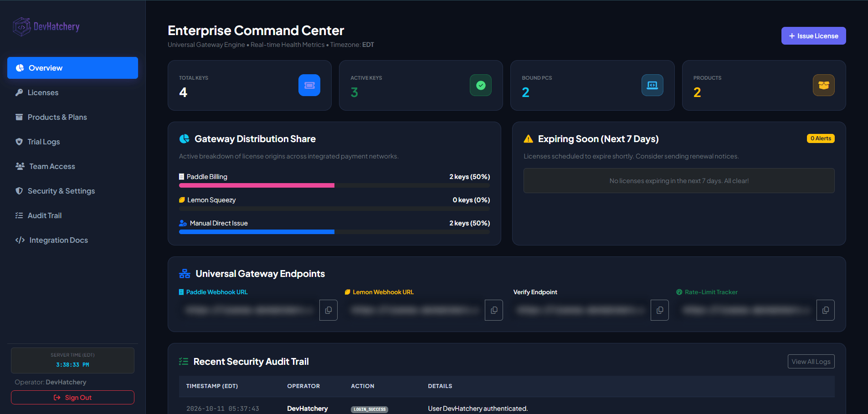Click the Sign Out button

click(x=72, y=398)
